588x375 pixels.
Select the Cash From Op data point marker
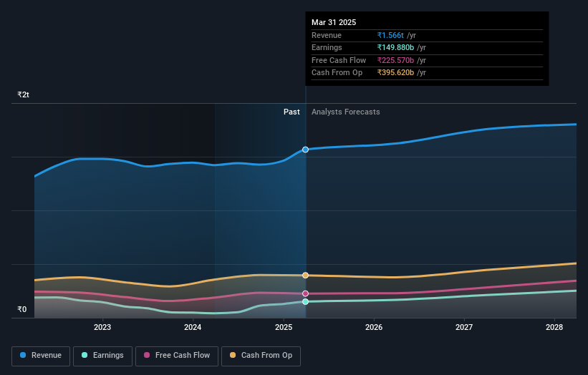[305, 276]
